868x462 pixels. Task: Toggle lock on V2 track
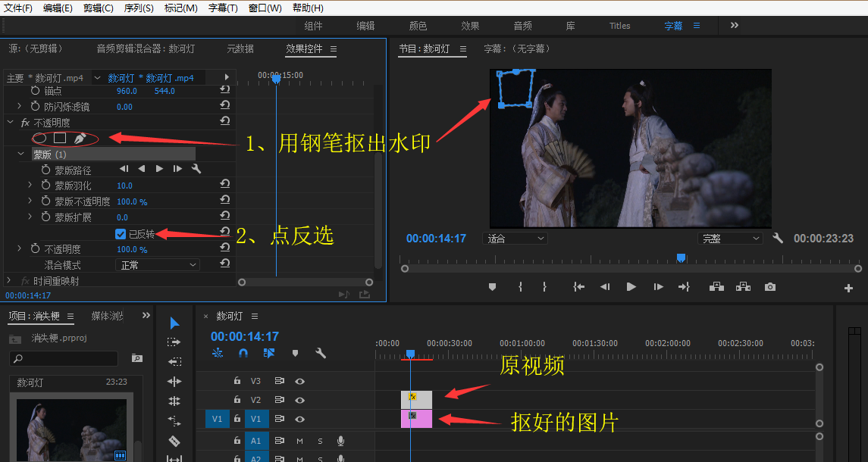(x=237, y=399)
